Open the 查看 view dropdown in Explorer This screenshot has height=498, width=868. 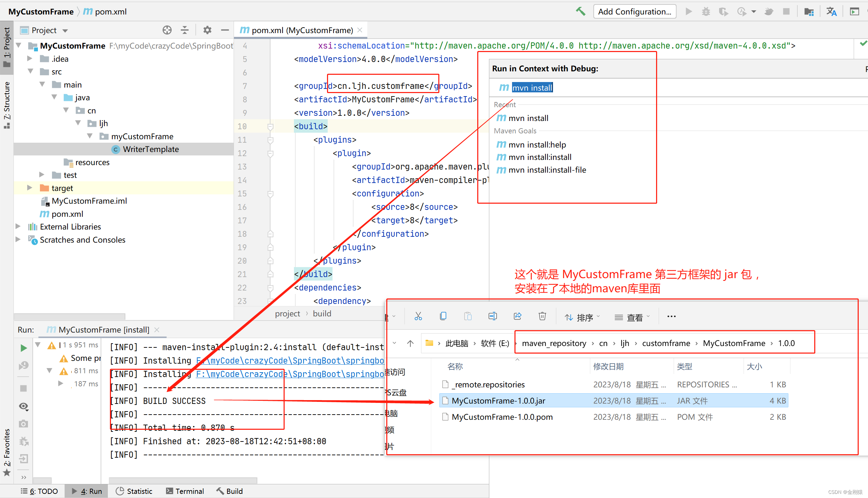632,317
